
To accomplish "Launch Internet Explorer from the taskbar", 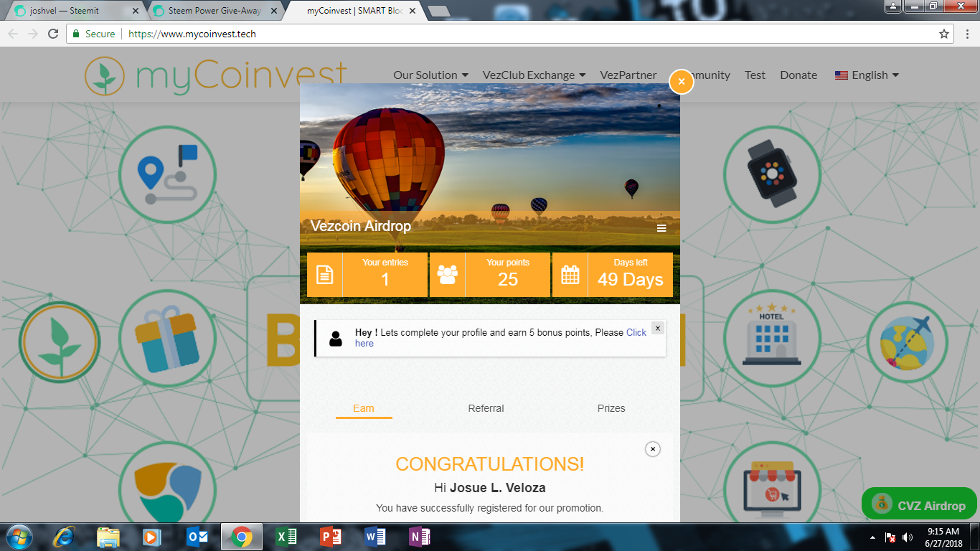I will (65, 537).
